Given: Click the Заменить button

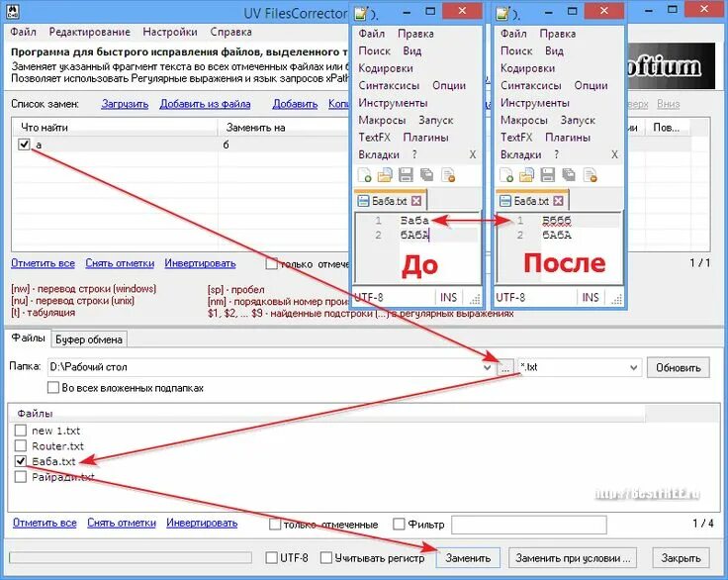Looking at the screenshot, I should [x=468, y=557].
